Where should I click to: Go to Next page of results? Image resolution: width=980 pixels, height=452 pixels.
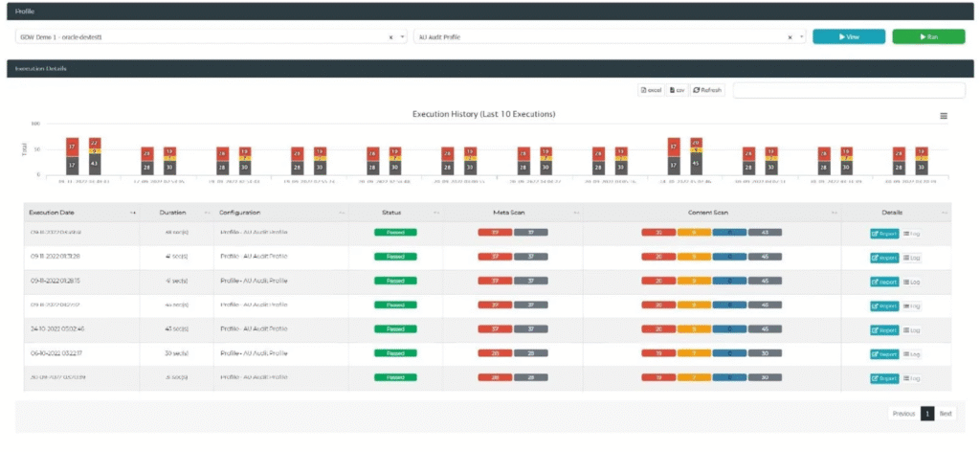click(946, 414)
